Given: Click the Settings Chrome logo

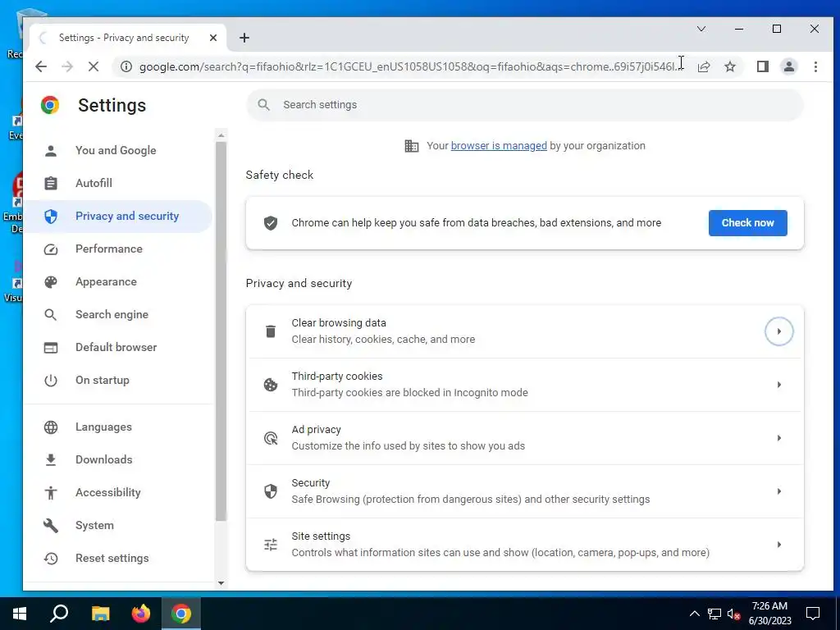Looking at the screenshot, I should pyautogui.click(x=50, y=105).
